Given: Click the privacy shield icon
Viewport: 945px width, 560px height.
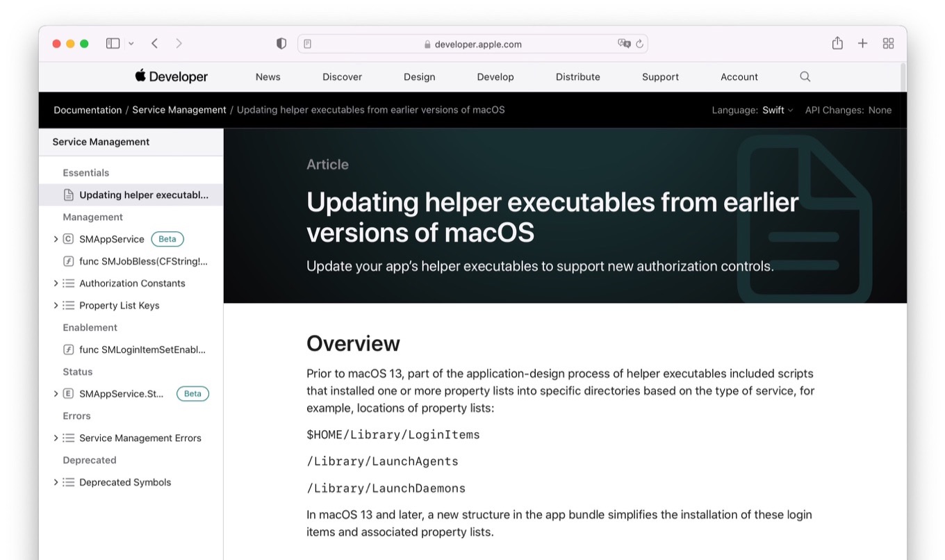Looking at the screenshot, I should click(281, 44).
